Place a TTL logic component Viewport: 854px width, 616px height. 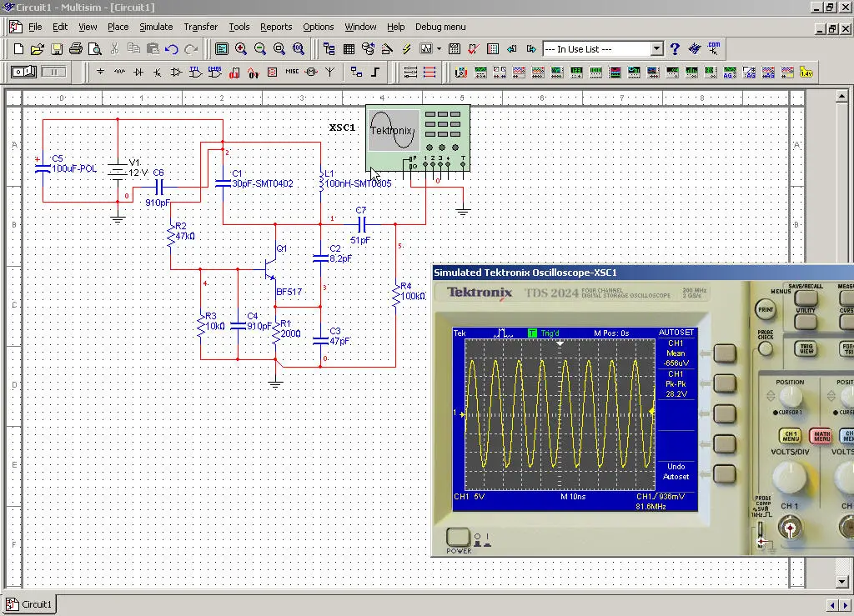coord(195,72)
